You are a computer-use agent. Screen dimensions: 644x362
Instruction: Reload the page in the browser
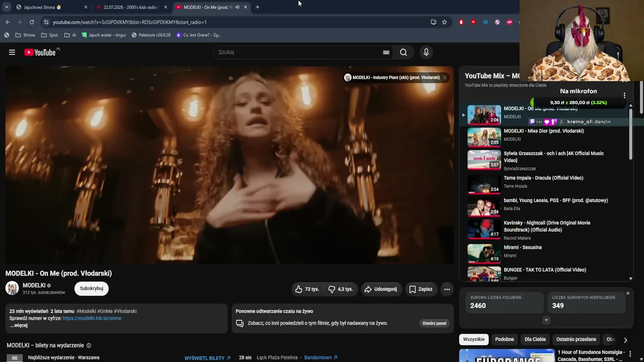pyautogui.click(x=32, y=22)
